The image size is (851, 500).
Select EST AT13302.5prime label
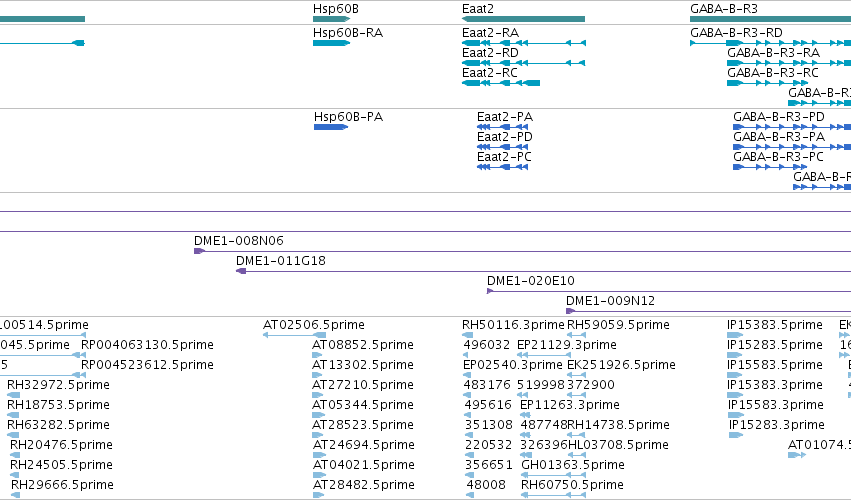(363, 365)
